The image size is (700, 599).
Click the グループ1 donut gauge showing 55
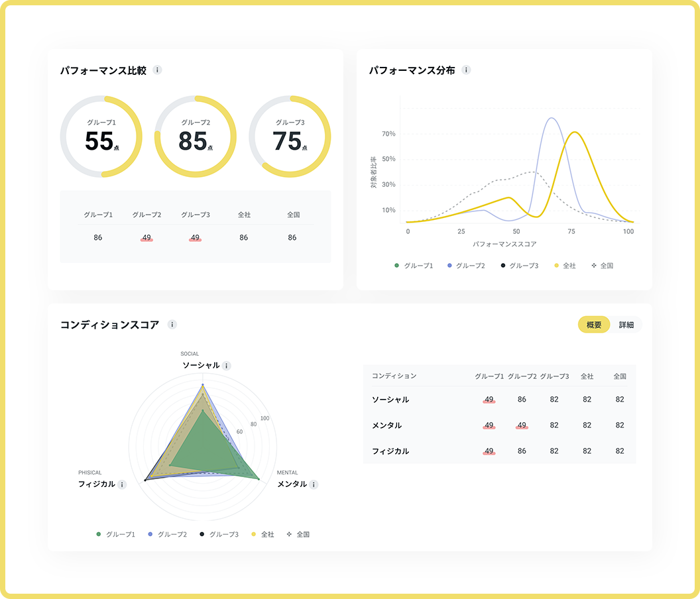(x=101, y=137)
